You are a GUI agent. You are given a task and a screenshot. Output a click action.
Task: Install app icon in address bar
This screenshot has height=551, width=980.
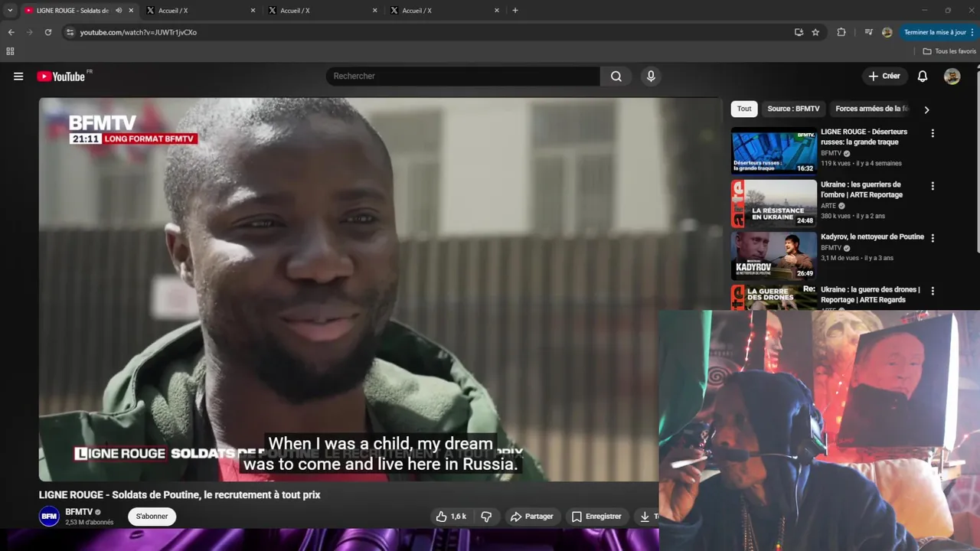(799, 32)
